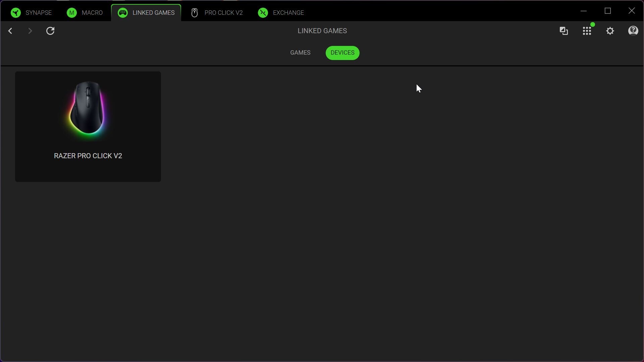
Task: Close the Synapse window
Action: [632, 11]
